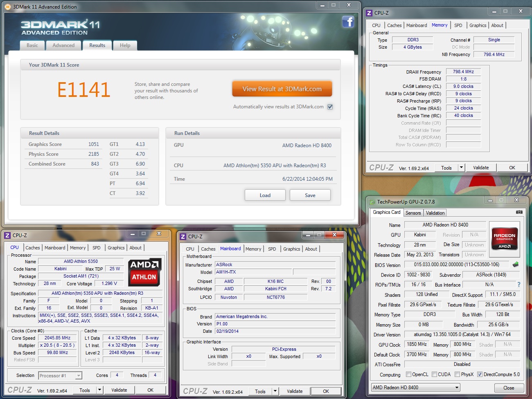532x399 pixels.
Task: Open Caches tab in CPU-Z CPU window
Action: pos(33,248)
